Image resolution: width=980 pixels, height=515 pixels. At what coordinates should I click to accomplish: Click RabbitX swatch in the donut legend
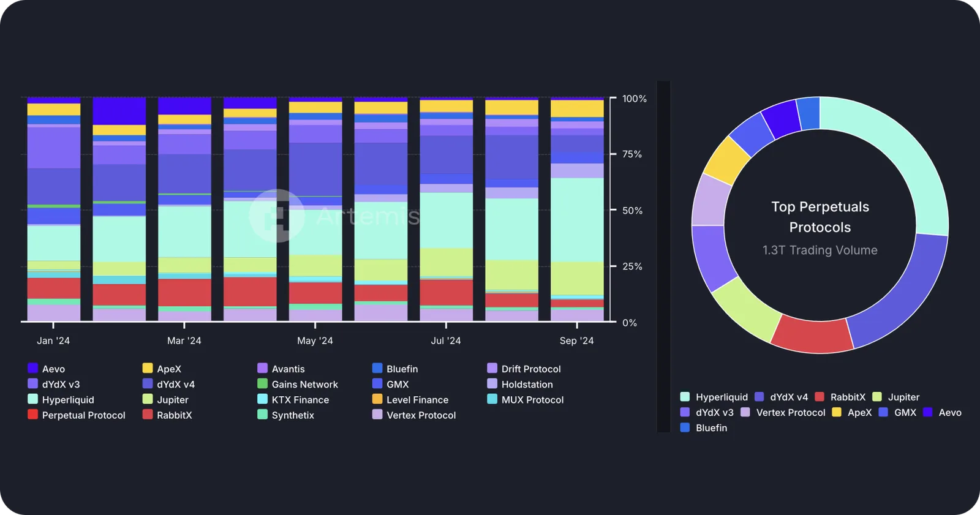click(820, 396)
